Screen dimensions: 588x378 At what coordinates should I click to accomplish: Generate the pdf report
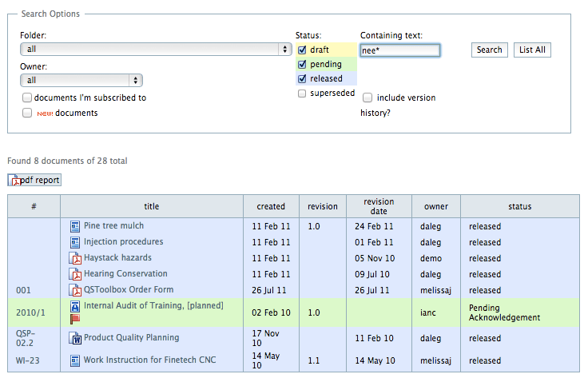(34, 180)
